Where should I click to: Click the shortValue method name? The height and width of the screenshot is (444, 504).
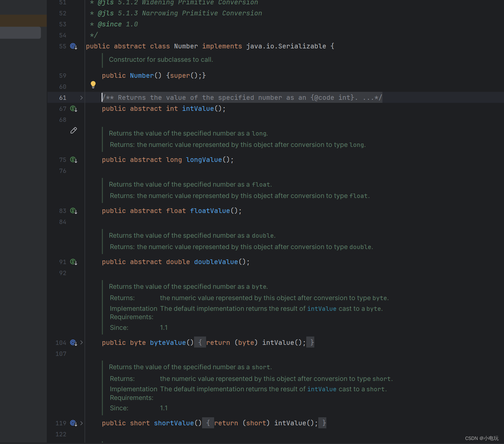click(x=174, y=423)
